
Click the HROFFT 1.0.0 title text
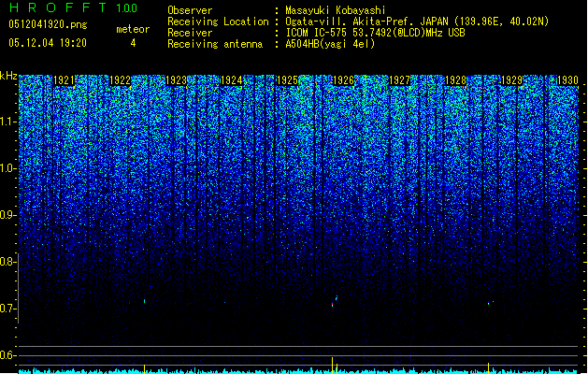point(73,7)
